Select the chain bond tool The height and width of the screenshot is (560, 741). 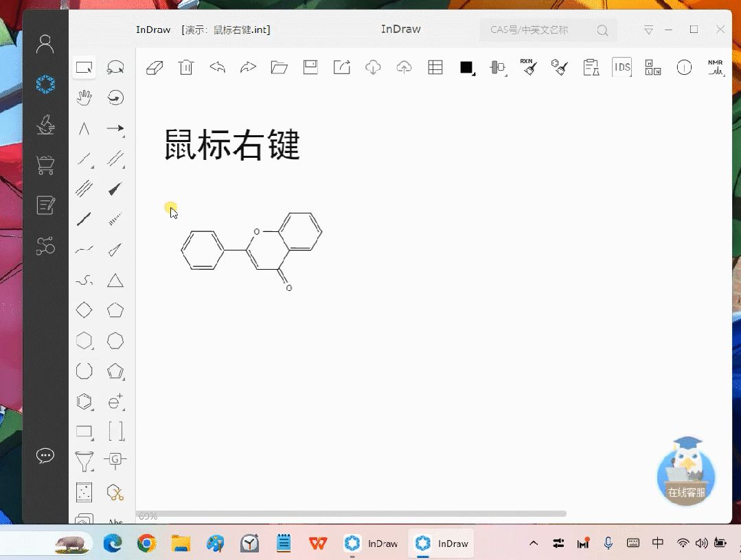coord(84,128)
